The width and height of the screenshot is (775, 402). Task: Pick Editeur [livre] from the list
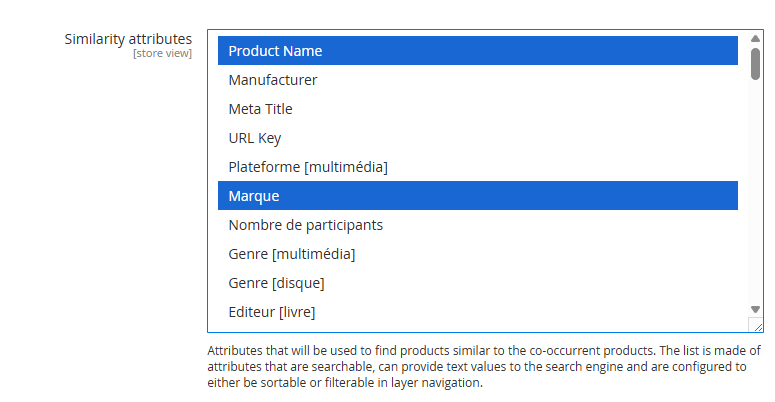[x=271, y=312]
